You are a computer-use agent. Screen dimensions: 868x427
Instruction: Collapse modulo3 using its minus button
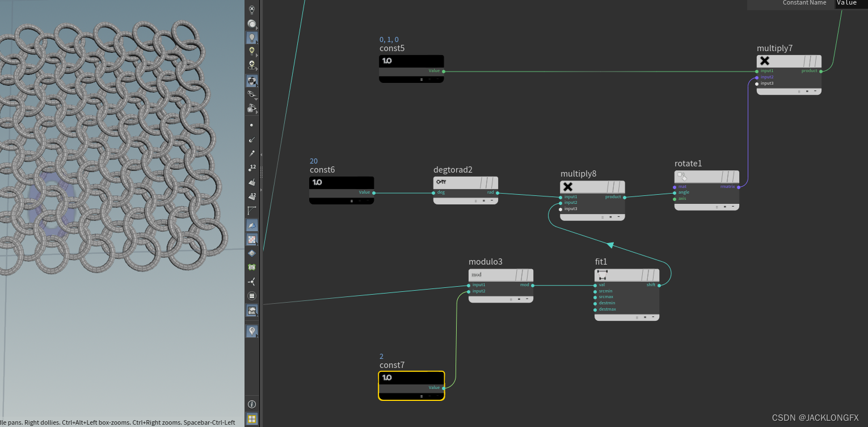pos(526,299)
